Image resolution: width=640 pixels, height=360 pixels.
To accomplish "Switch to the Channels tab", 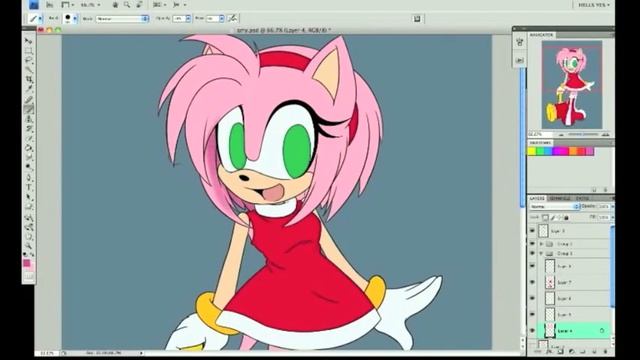I will pos(560,198).
